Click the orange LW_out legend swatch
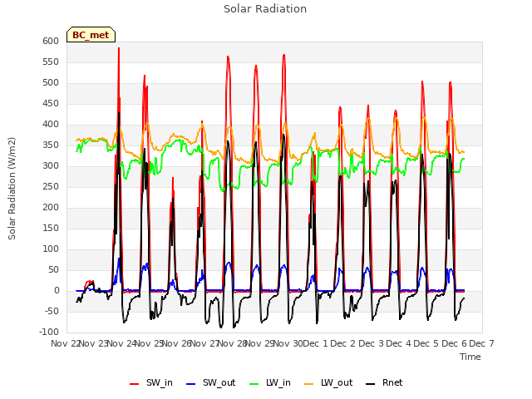This screenshot has height=399, width=532. coord(309,384)
